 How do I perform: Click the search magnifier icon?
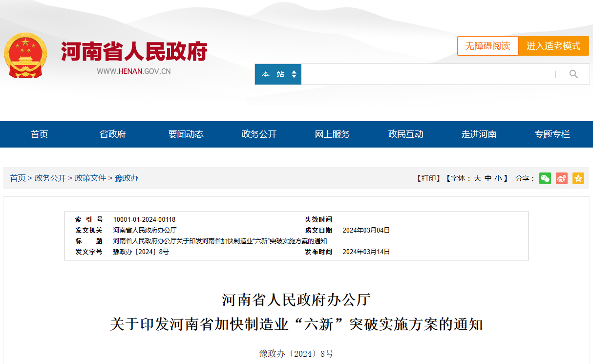point(573,74)
